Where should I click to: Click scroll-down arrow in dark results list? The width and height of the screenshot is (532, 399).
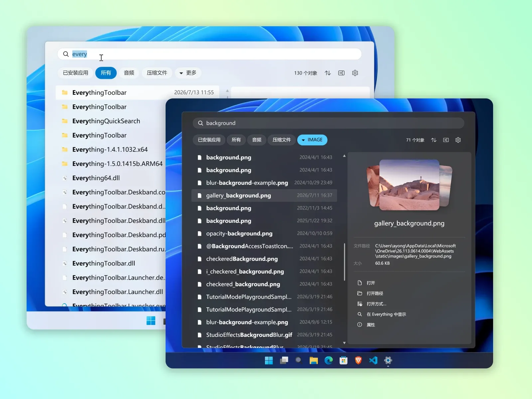coord(344,343)
